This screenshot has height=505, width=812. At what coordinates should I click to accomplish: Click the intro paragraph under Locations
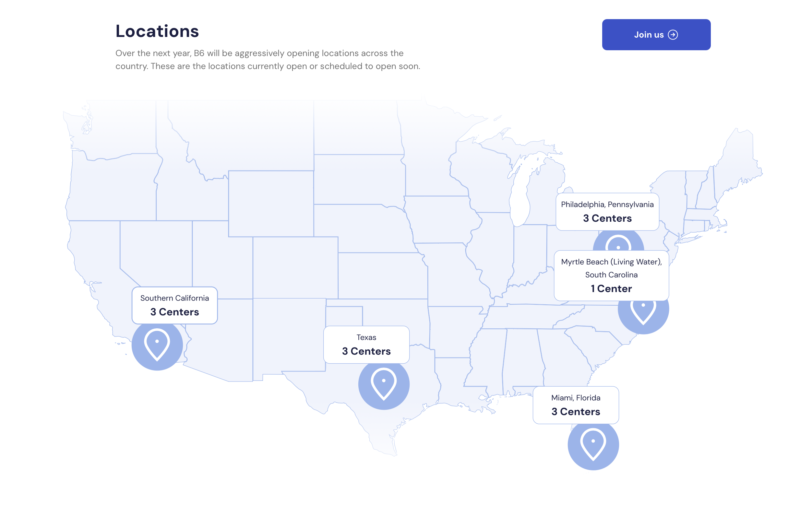pos(267,59)
